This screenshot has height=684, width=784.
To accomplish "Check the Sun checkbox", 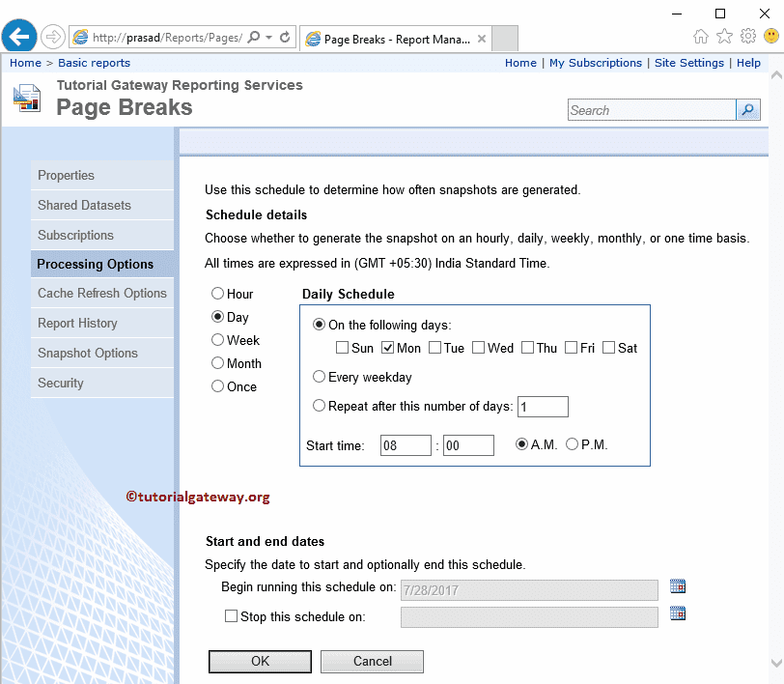I will (x=342, y=347).
